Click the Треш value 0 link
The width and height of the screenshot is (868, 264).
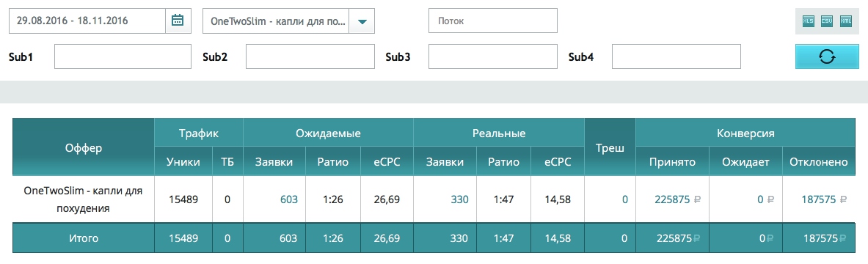pyautogui.click(x=625, y=199)
